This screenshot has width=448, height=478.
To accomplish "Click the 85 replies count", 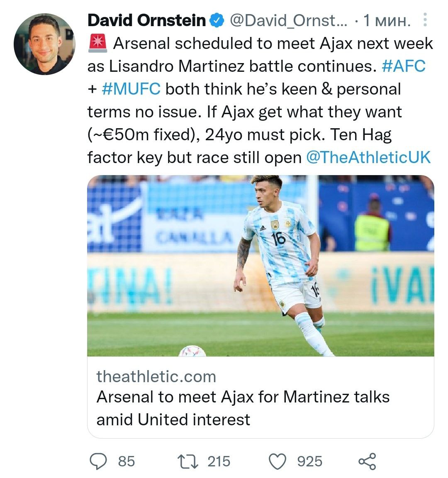I will pyautogui.click(x=127, y=461).
